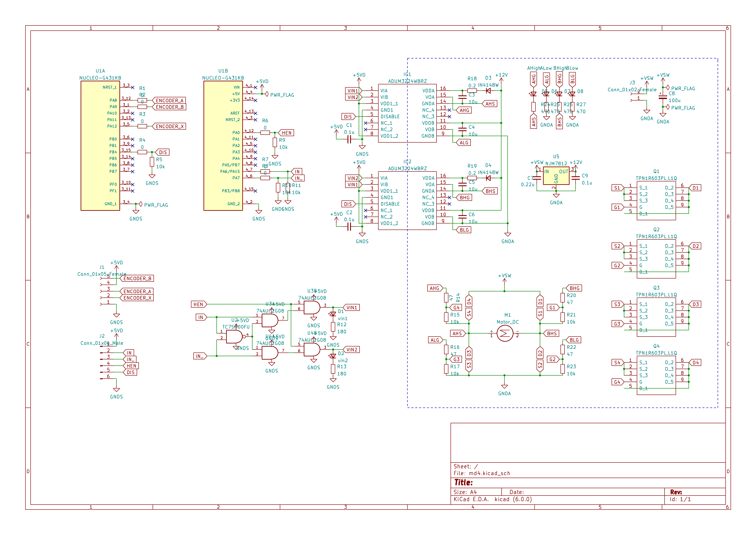Click the D1 vin1 LED symbol
756x535 pixels.
coord(333,314)
